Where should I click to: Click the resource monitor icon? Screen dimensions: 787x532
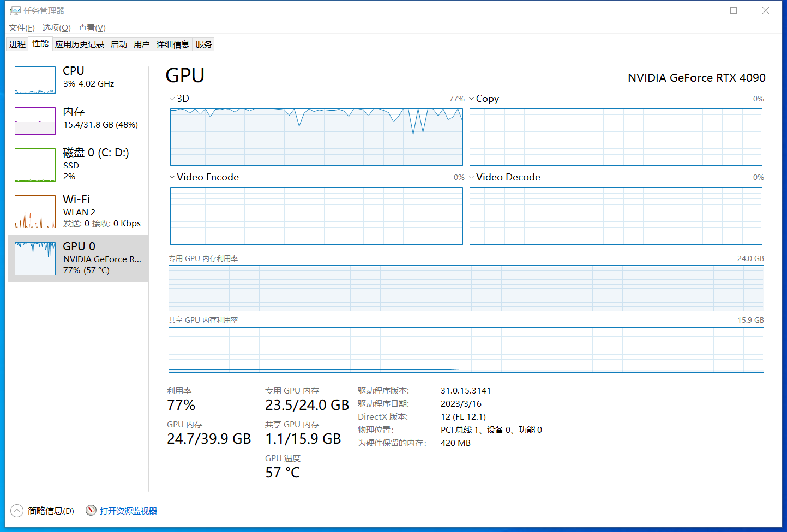(91, 511)
